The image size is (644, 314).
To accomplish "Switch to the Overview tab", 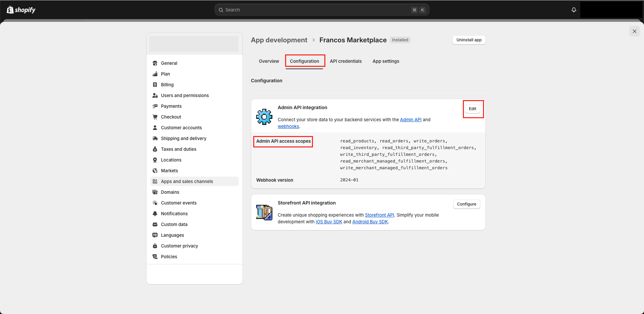I will (x=269, y=61).
